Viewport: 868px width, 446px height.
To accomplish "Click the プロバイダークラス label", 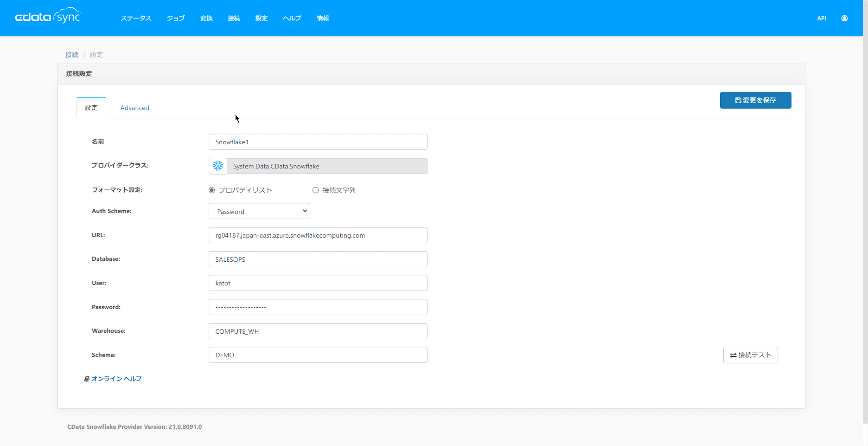I will pos(120,165).
